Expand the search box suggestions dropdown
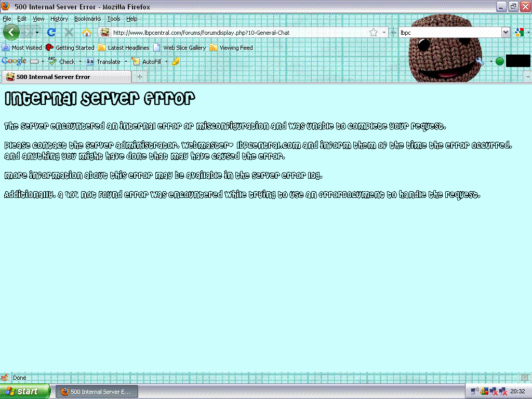The image size is (532, 399). (x=506, y=32)
